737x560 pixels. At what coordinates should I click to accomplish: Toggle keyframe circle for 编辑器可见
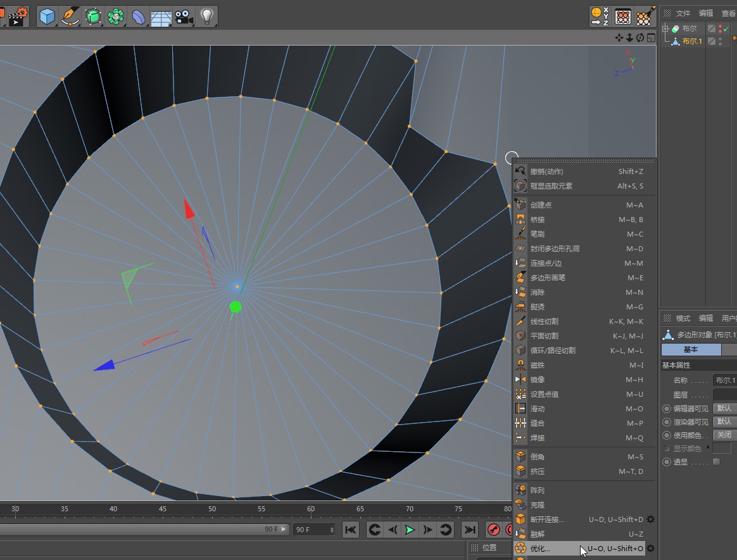[x=667, y=408]
